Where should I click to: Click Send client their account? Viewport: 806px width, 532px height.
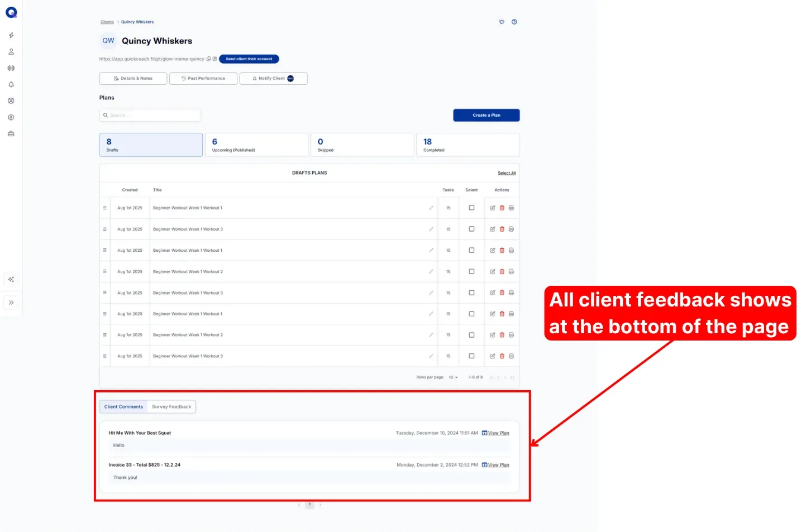coord(249,59)
